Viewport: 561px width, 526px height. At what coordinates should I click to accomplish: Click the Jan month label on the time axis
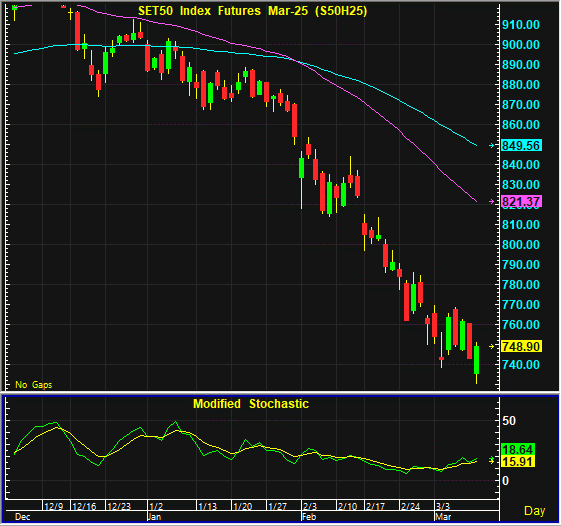click(x=154, y=517)
